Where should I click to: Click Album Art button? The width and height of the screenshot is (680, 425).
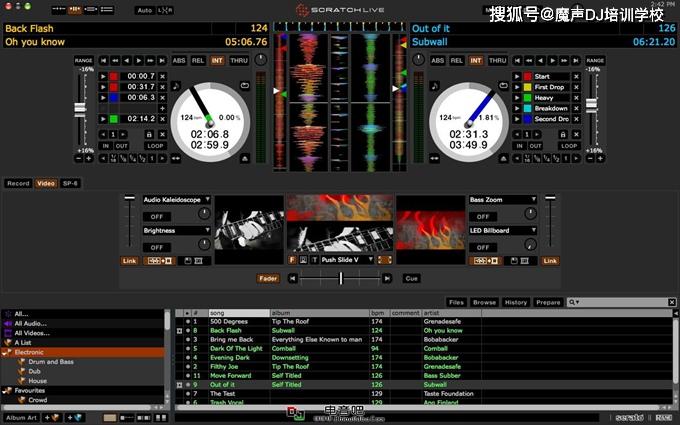[21, 418]
